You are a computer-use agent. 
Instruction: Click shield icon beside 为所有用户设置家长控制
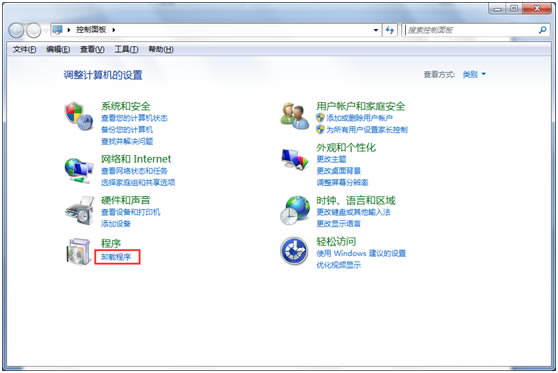click(x=320, y=129)
